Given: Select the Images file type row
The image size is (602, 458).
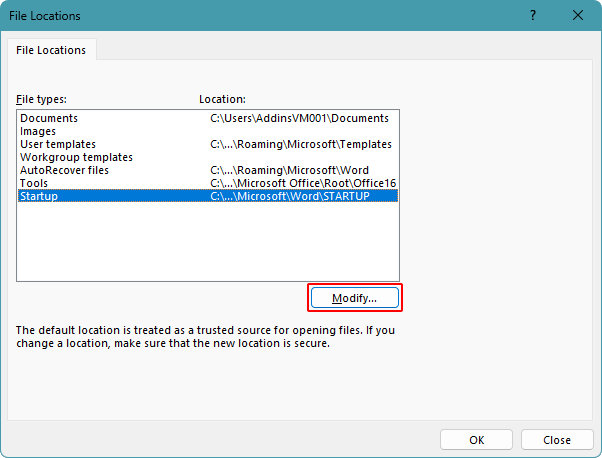Looking at the screenshot, I should click(x=38, y=131).
